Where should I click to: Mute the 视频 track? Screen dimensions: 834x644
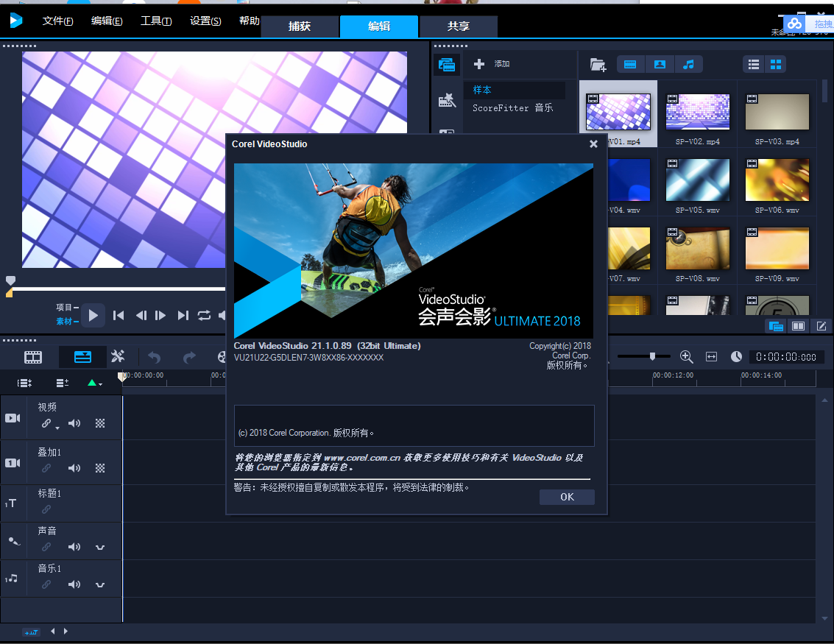pos(74,423)
